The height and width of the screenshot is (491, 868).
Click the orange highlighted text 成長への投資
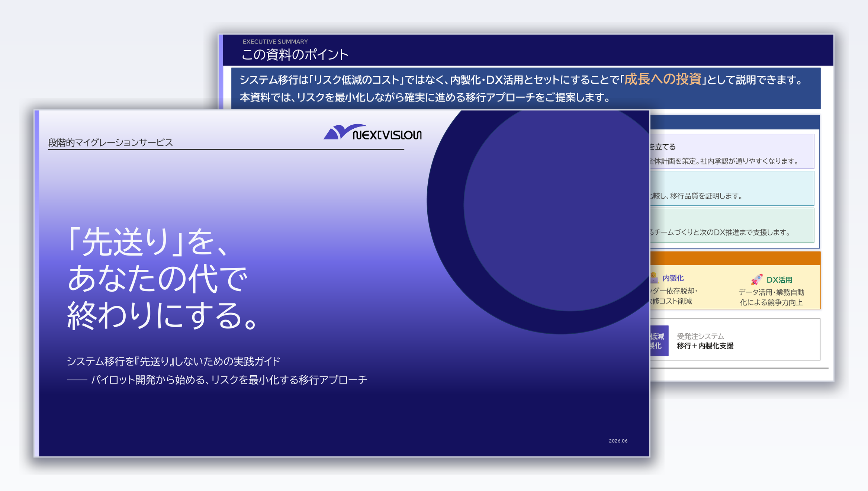coord(663,79)
